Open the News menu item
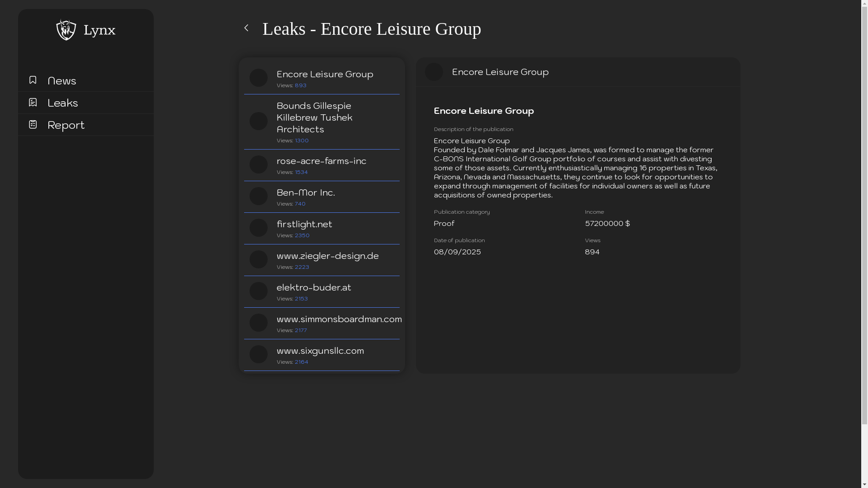 62,80
